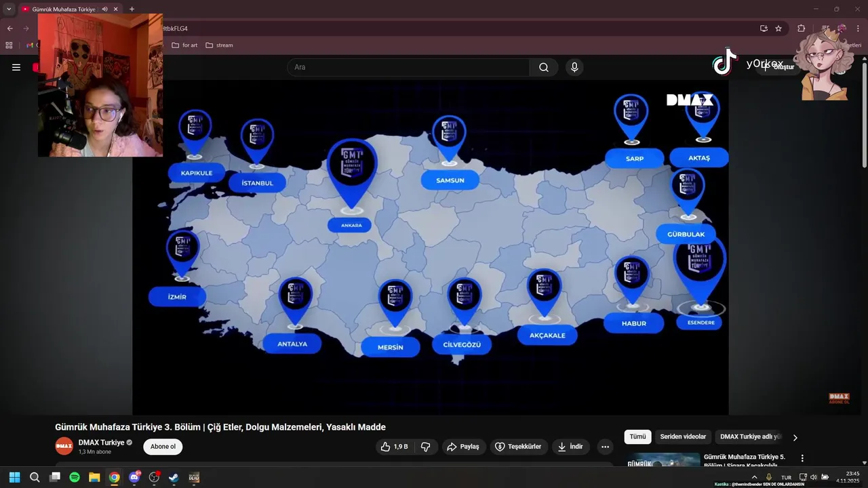Select the DMAX Turkiye adlı chip
This screenshot has width=868, height=488.
(751, 437)
